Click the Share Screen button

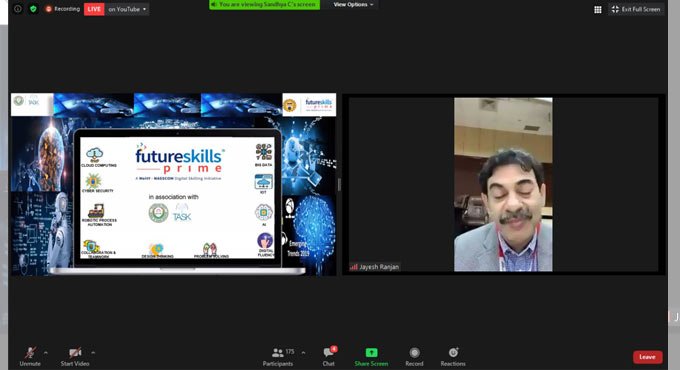(x=371, y=357)
